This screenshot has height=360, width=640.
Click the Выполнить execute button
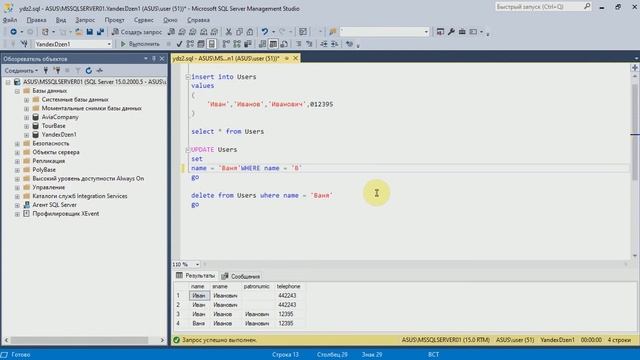[140, 44]
